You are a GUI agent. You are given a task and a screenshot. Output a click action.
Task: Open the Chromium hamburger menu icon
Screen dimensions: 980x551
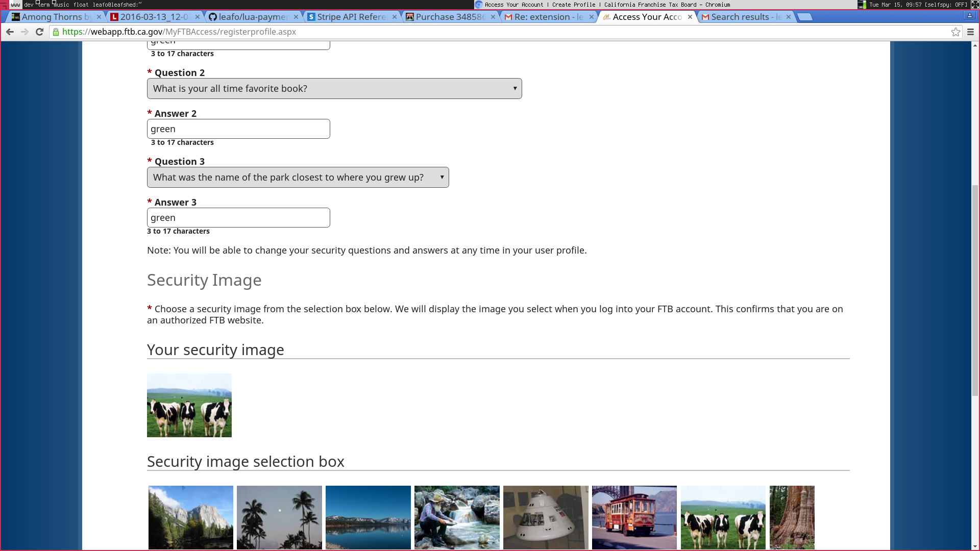[x=970, y=32]
